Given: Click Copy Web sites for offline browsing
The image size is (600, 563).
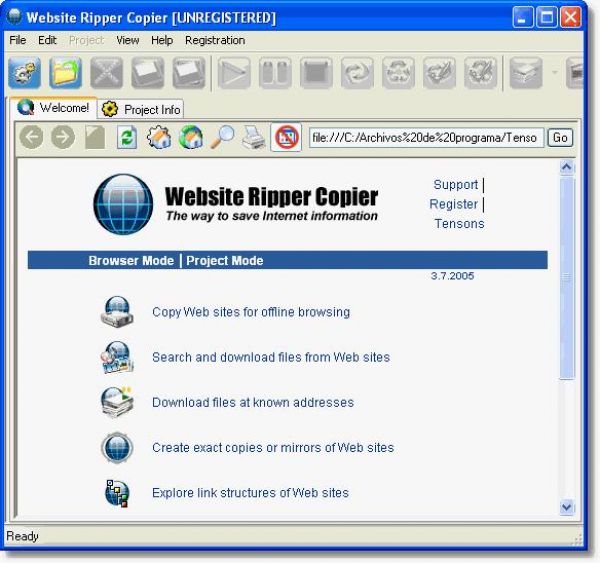Looking at the screenshot, I should 251,312.
